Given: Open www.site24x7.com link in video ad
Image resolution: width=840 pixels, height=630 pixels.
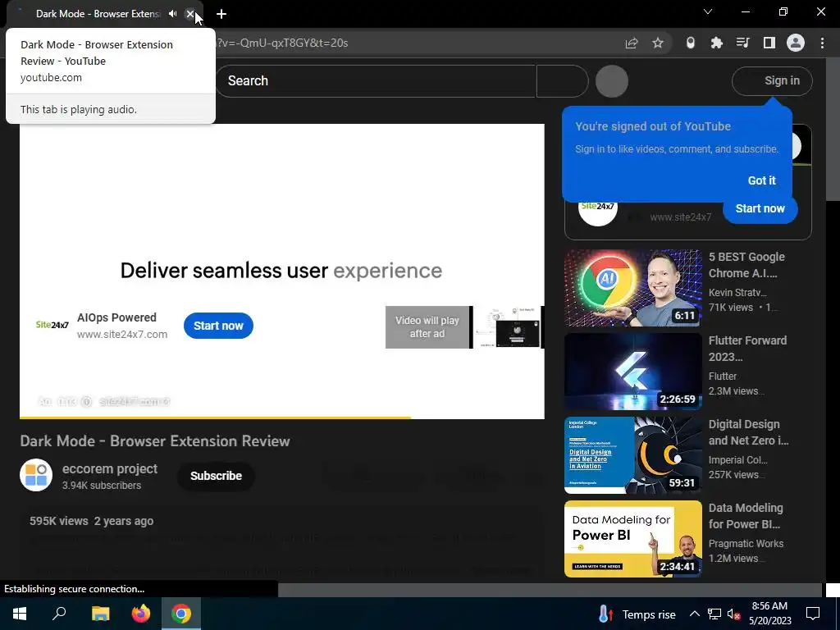Looking at the screenshot, I should coord(122,335).
